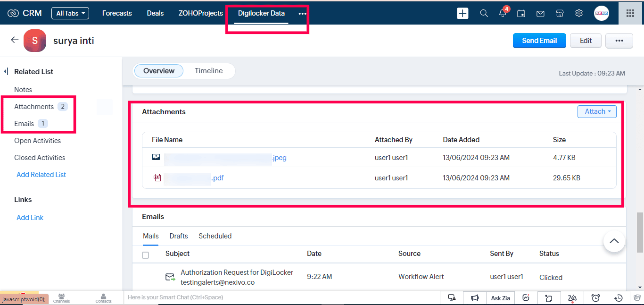The height and width of the screenshot is (305, 644).
Task: Click the Smart Chat input field
Action: pos(281,297)
